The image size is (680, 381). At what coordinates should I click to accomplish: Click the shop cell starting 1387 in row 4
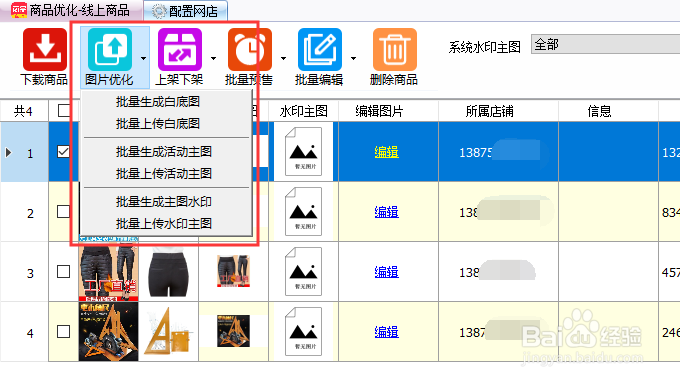click(498, 332)
